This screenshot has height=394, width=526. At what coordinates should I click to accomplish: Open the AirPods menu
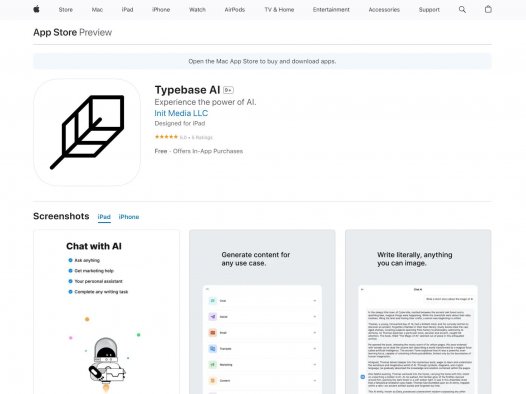point(235,10)
